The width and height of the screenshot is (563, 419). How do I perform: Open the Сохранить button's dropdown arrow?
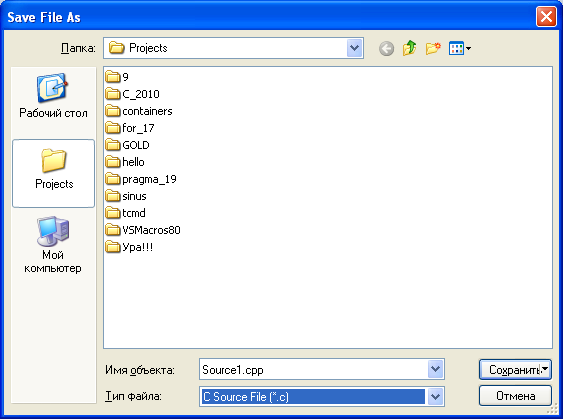coord(545,369)
